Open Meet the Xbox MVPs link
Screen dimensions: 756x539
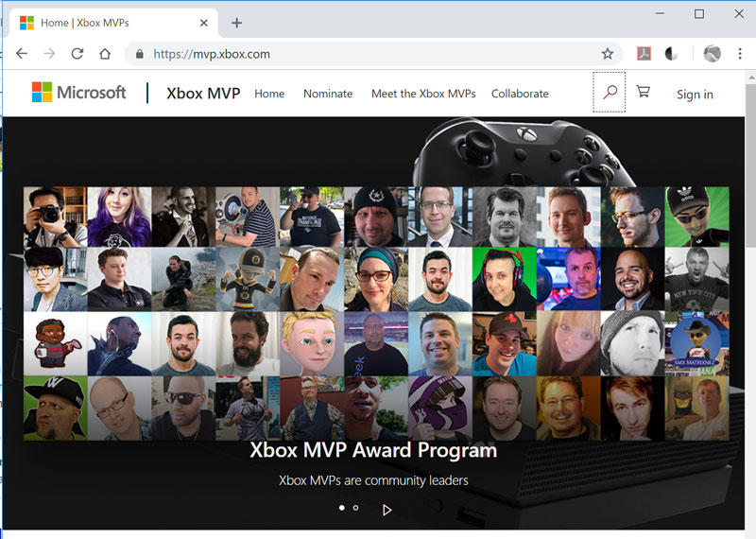(x=423, y=94)
